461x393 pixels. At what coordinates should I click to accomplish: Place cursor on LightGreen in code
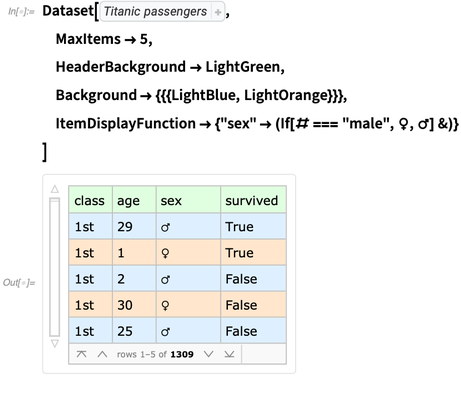click(x=243, y=67)
